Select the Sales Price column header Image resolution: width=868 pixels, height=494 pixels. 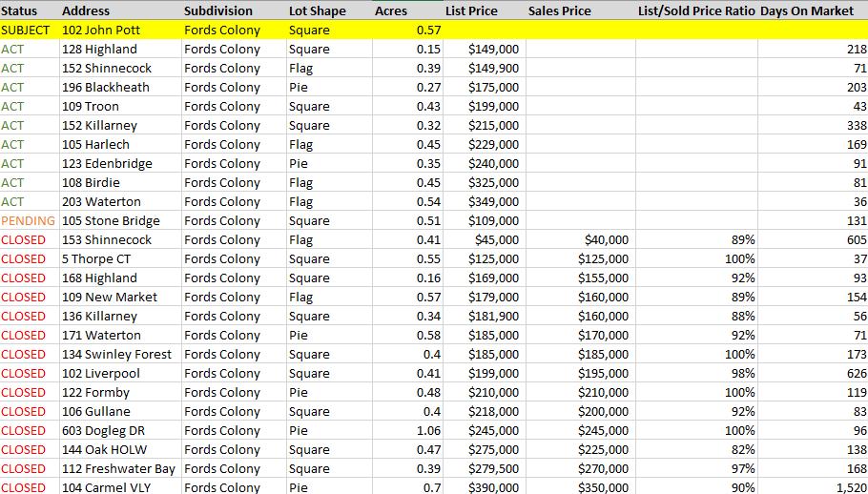(x=581, y=10)
